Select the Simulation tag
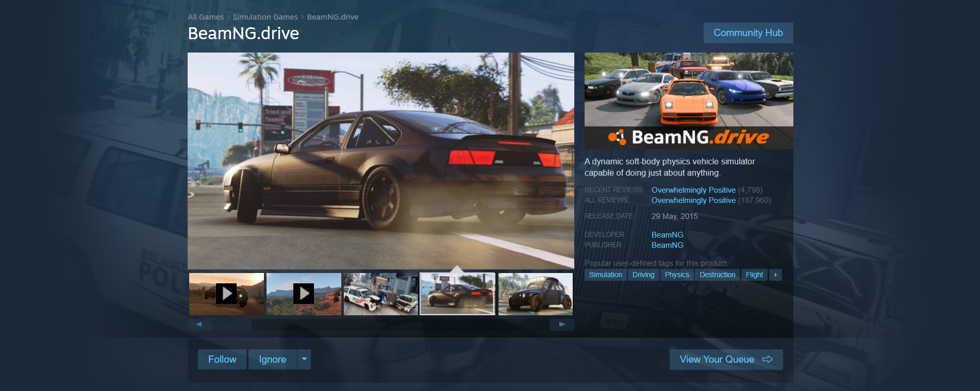The image size is (980, 391). pyautogui.click(x=606, y=275)
